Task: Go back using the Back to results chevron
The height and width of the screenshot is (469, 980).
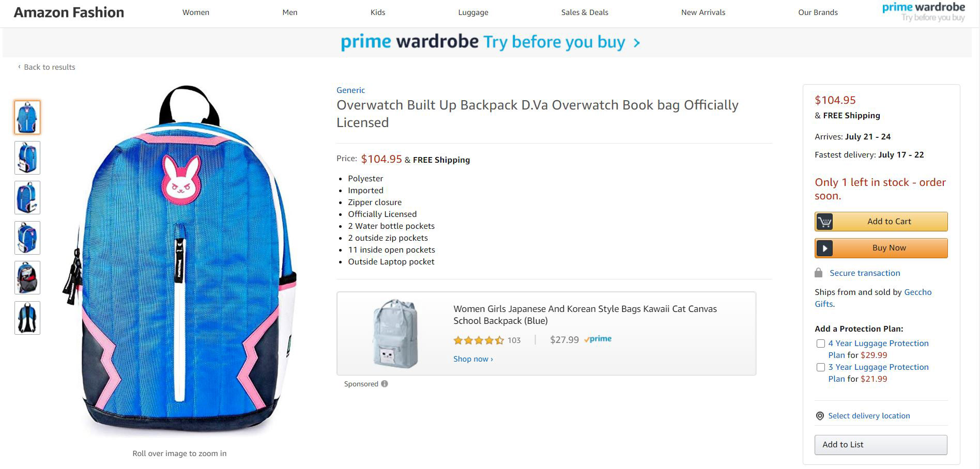Action: [x=19, y=67]
